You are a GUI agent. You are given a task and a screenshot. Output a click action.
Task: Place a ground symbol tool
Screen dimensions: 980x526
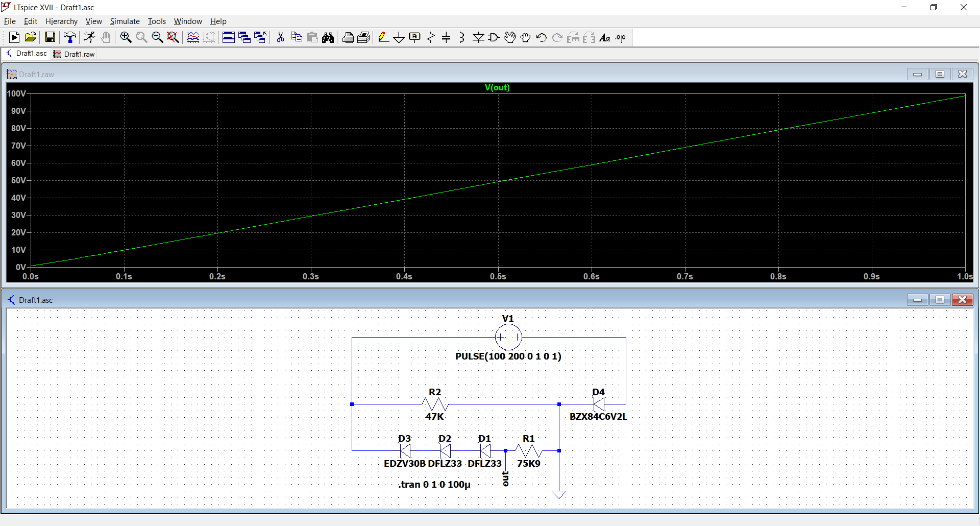(399, 37)
